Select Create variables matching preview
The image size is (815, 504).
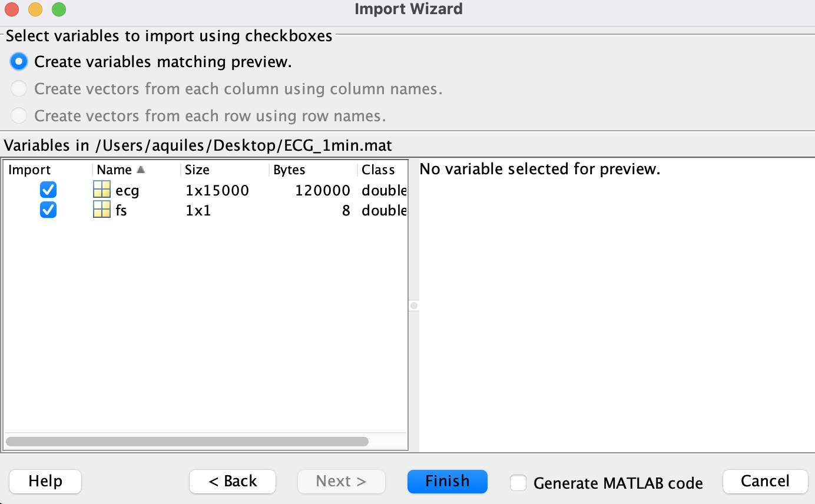18,61
